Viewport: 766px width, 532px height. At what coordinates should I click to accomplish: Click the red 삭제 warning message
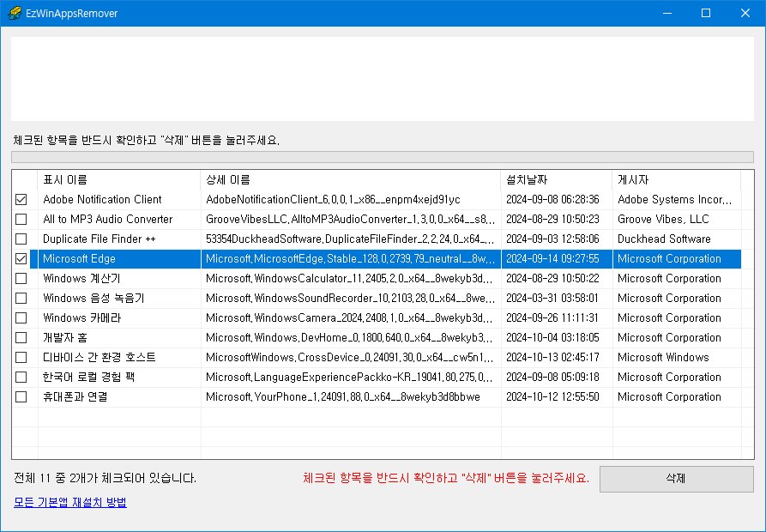[445, 478]
